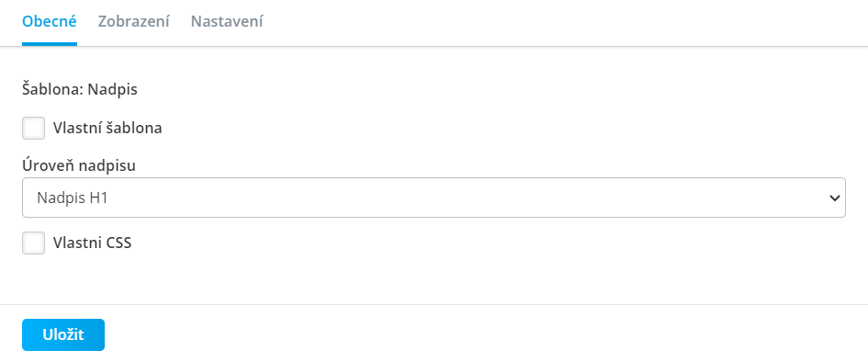Save changes with the Uložit button
The height and width of the screenshot is (362, 868).
pos(63,334)
